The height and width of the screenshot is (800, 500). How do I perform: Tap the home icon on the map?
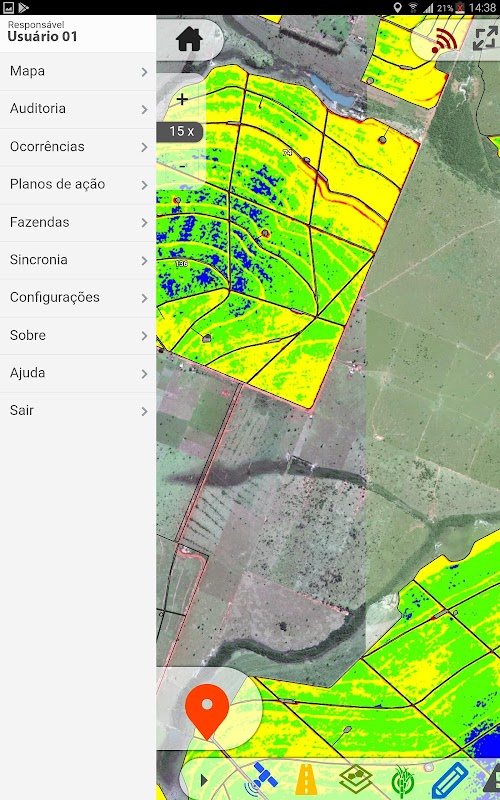pyautogui.click(x=189, y=39)
